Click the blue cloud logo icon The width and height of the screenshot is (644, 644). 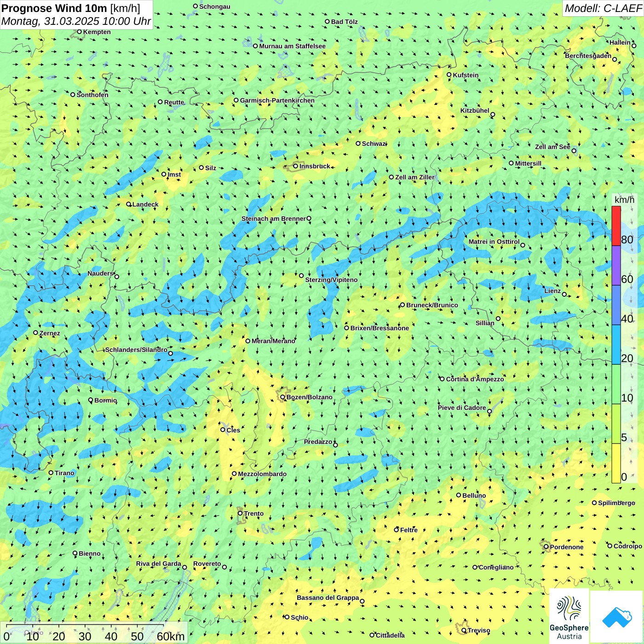click(617, 617)
